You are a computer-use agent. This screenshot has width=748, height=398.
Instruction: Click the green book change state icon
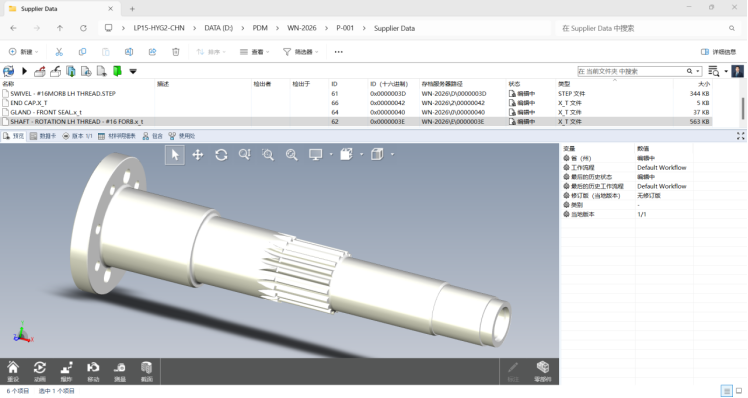(117, 71)
